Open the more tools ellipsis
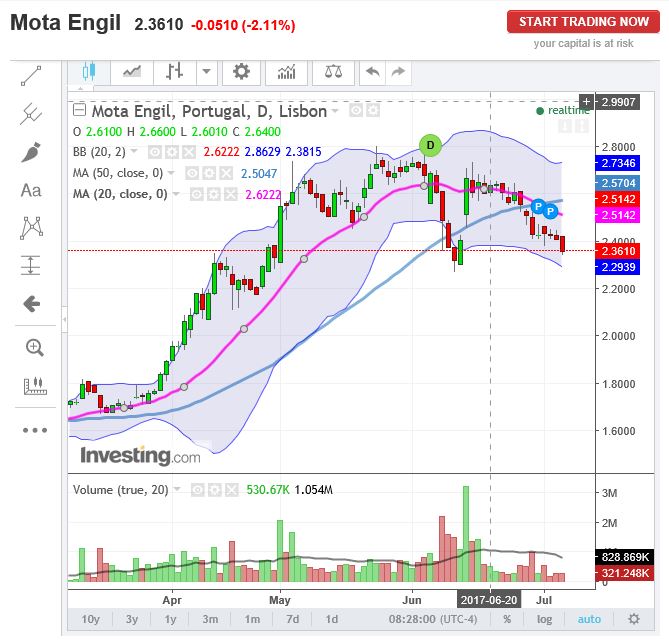The image size is (669, 643). (x=35, y=430)
